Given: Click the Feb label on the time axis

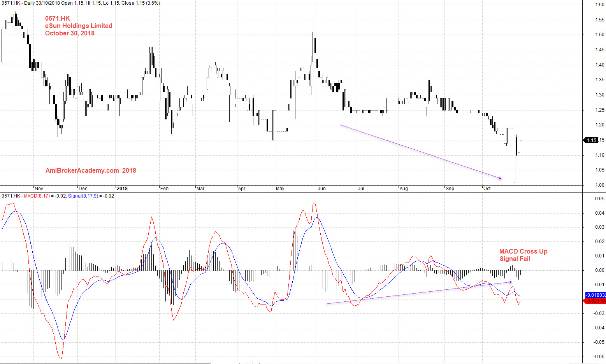Looking at the screenshot, I should (164, 189).
